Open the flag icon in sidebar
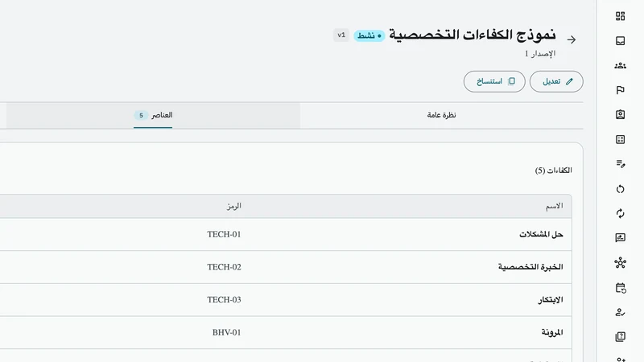This screenshot has height=362, width=644. [620, 90]
